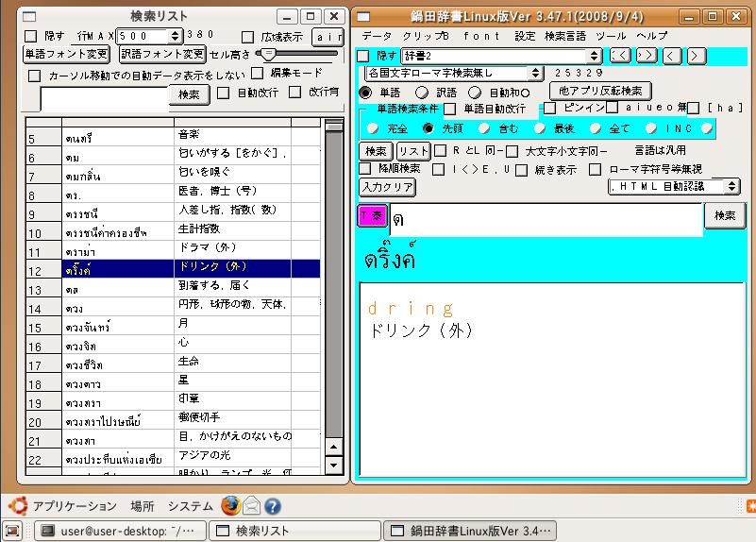
Task: Toggle 単語自動改行 checkbox
Action: 449,109
